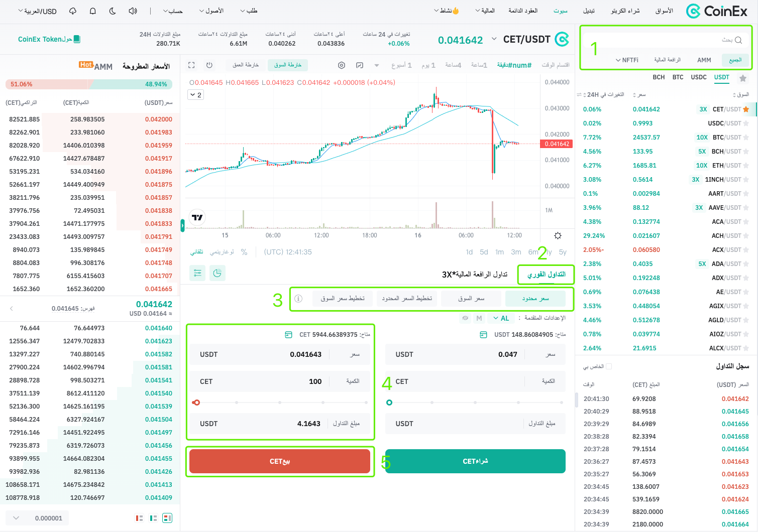
Task: Favorite the BTC/USDT pair star
Action: [746, 138]
